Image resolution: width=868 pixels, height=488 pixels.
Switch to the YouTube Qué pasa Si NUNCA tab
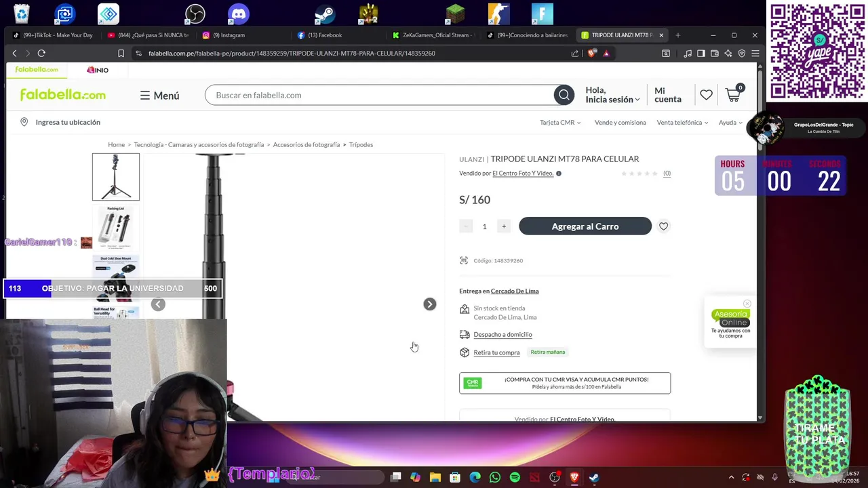tap(148, 35)
